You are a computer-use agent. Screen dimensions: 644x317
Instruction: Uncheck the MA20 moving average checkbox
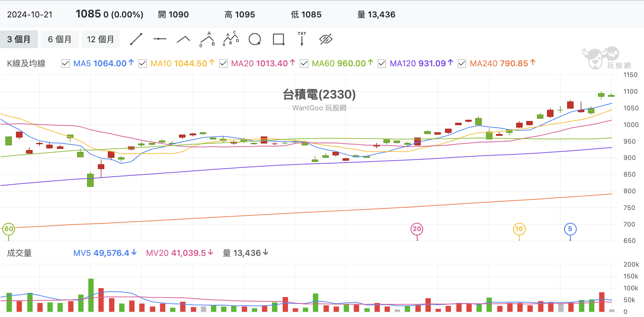[223, 64]
